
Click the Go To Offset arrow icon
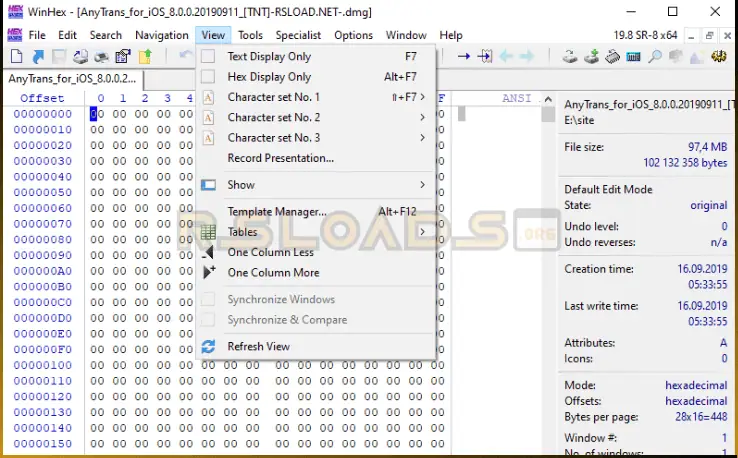[x=464, y=57]
